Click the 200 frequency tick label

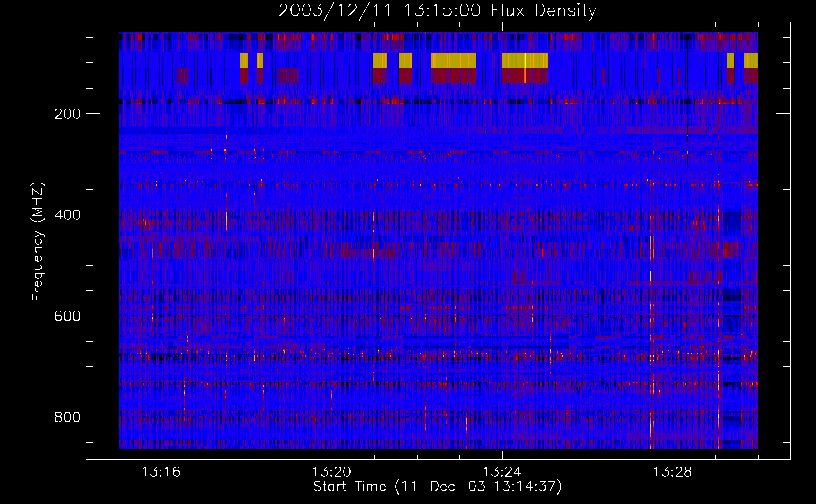click(x=68, y=114)
